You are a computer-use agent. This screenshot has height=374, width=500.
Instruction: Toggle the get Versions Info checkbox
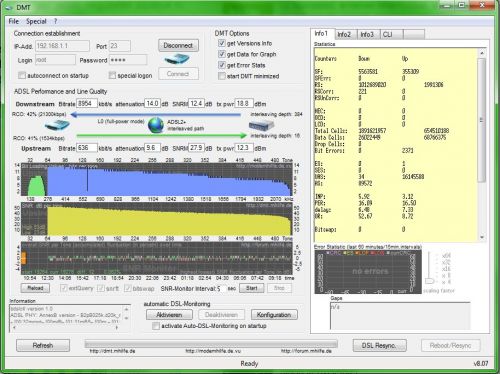[222, 43]
